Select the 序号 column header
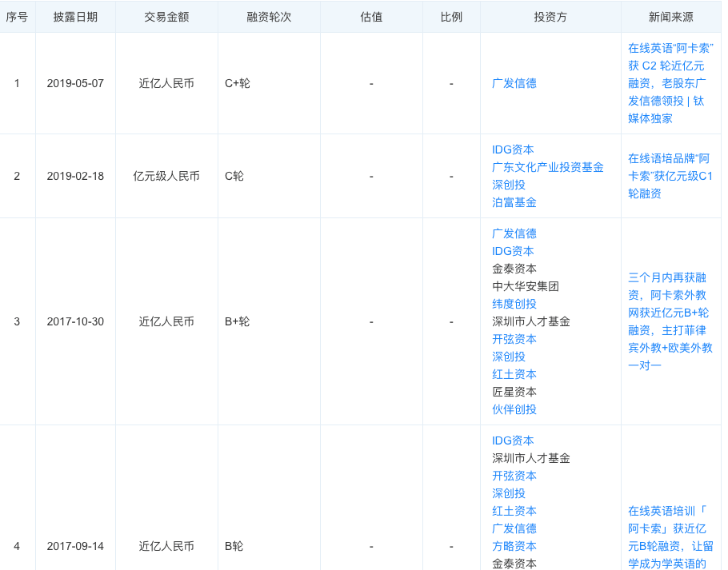This screenshot has height=570, width=728. [x=17, y=17]
